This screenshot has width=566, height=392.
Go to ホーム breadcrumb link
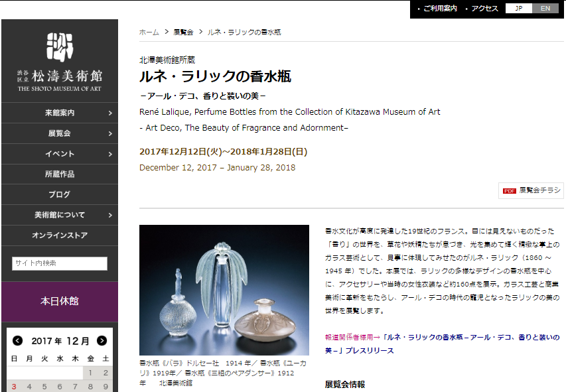(149, 32)
